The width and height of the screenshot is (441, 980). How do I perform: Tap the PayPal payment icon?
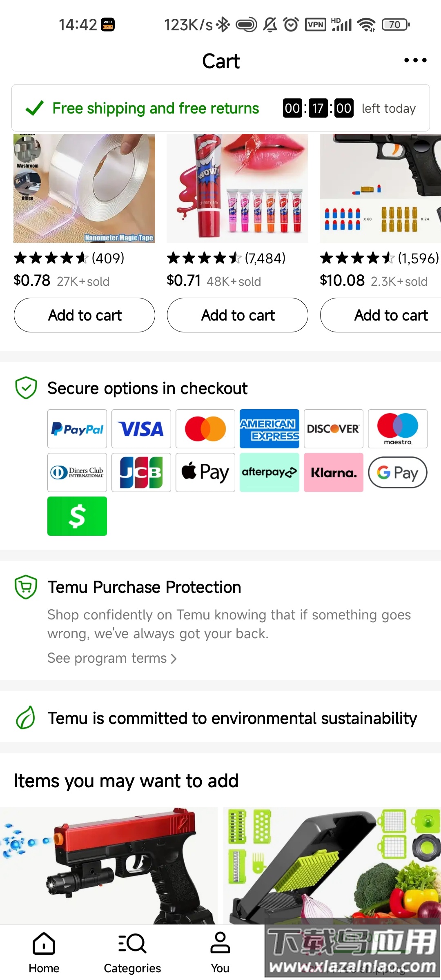tap(77, 429)
